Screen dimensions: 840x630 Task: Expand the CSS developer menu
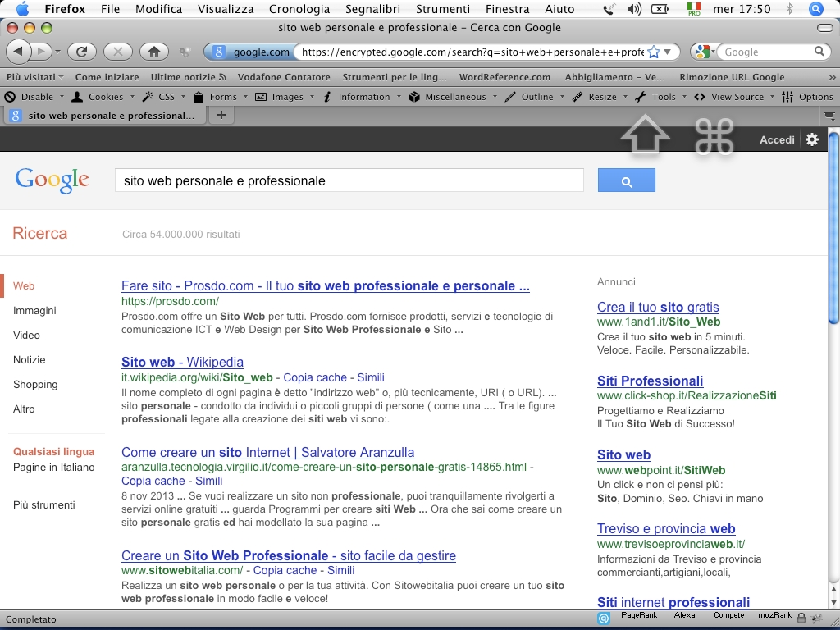point(164,97)
